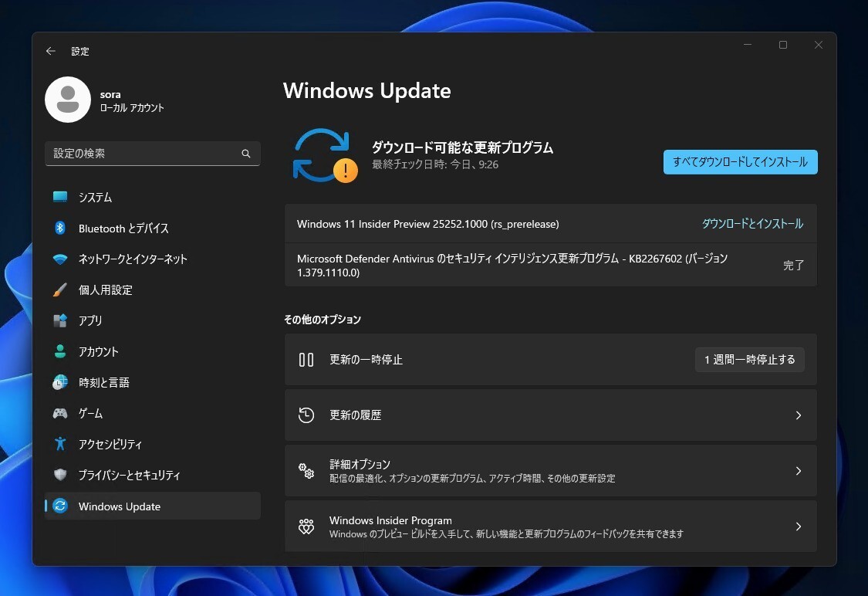Click the プライバシーとセキュリティ shield icon
The image size is (868, 596).
(60, 476)
